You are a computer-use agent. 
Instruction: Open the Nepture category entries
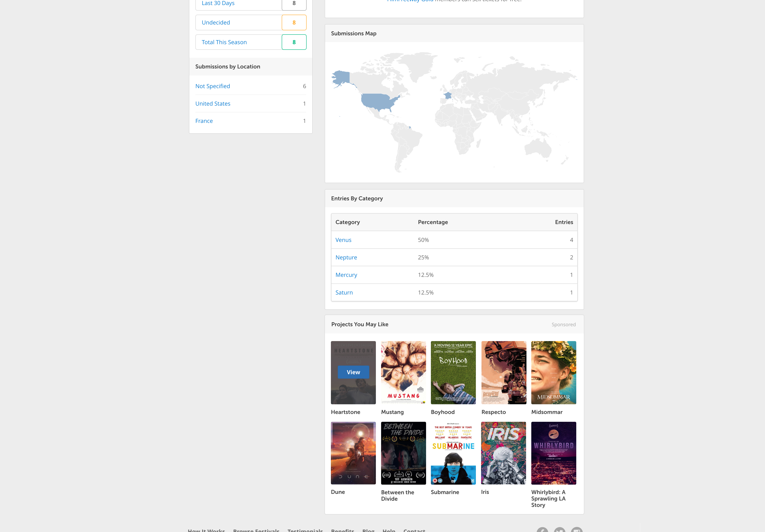[x=346, y=257]
